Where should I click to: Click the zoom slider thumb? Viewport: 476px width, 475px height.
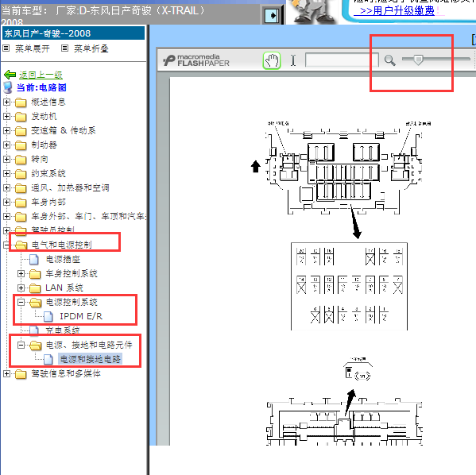point(418,60)
